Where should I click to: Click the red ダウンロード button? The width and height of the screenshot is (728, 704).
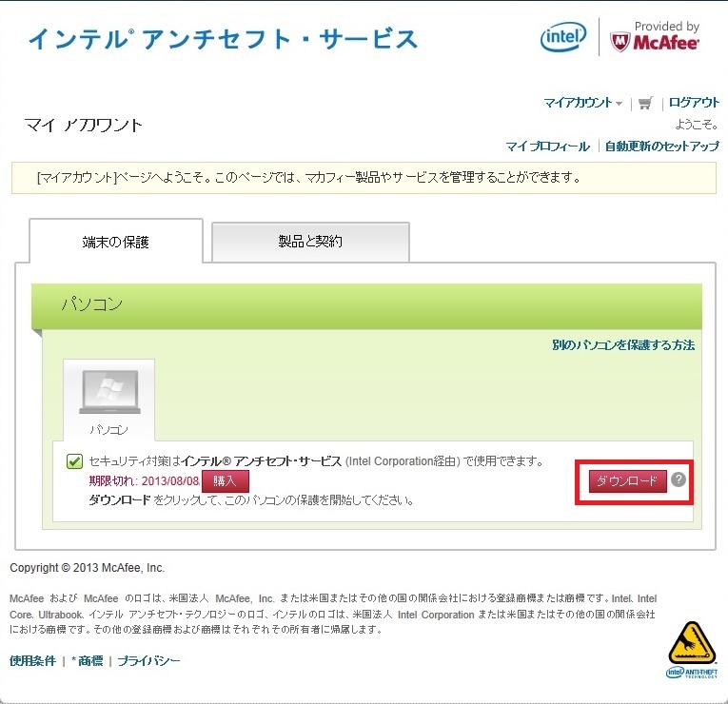tap(628, 481)
